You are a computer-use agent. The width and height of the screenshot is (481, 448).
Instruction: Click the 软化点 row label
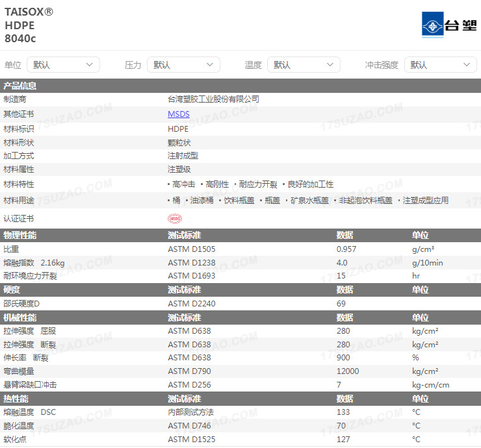pyautogui.click(x=15, y=439)
